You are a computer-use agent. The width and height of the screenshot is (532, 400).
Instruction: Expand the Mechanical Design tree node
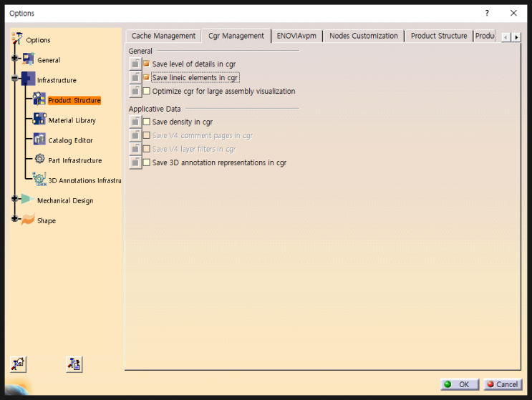(14, 198)
